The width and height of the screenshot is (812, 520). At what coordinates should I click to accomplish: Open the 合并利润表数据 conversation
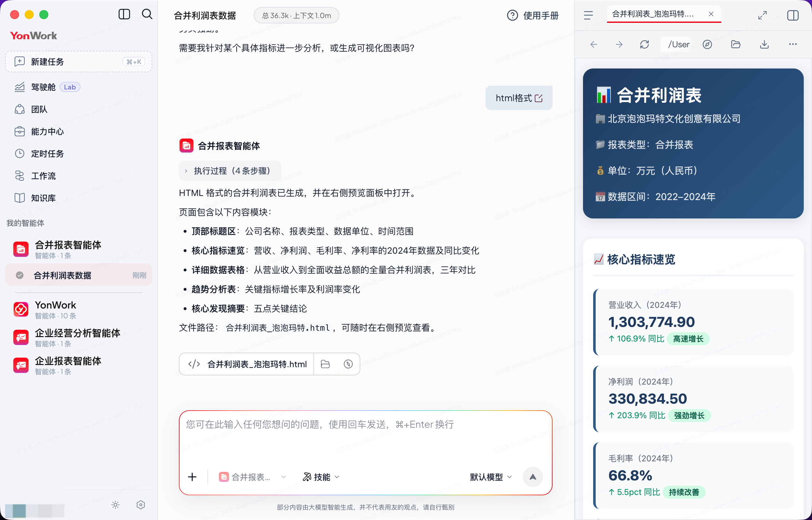pyautogui.click(x=79, y=275)
